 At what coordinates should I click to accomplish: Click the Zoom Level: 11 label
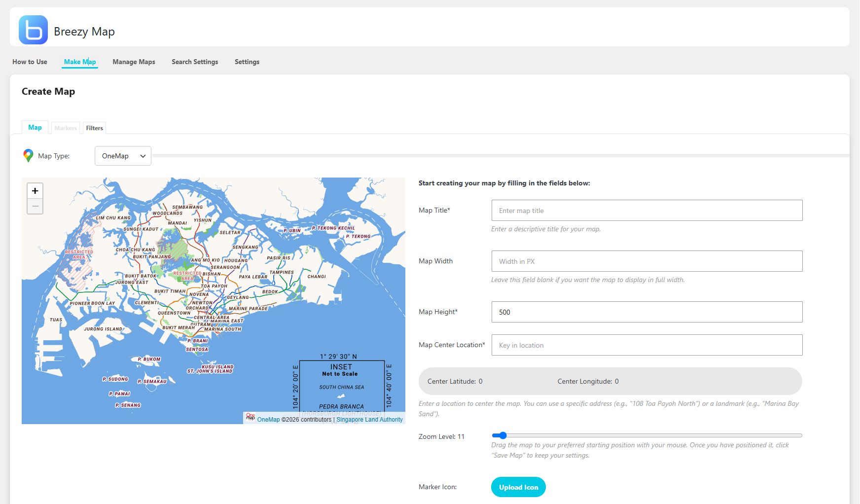pyautogui.click(x=441, y=436)
